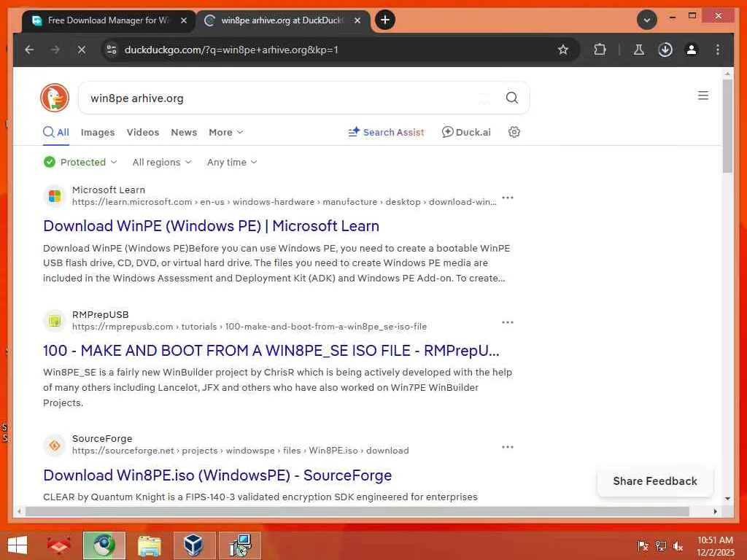The width and height of the screenshot is (747, 560).
Task: Open the tab search dropdown button
Action: 647,20
